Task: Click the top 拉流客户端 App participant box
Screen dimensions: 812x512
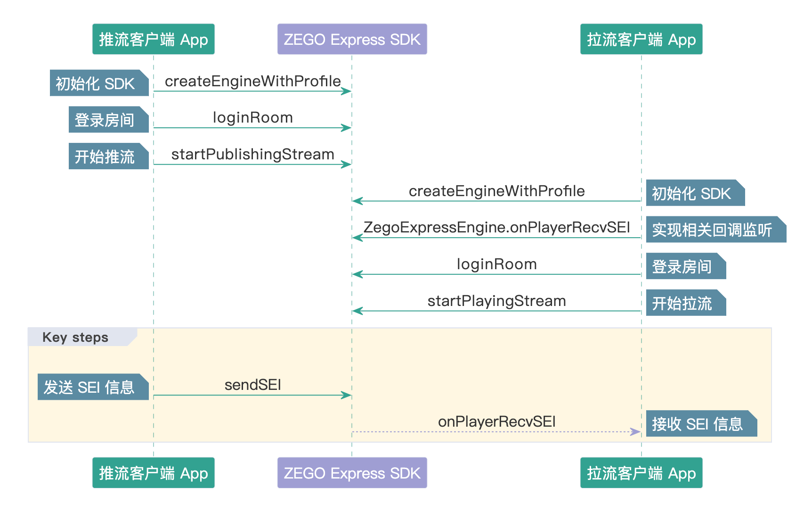Action: [641, 39]
